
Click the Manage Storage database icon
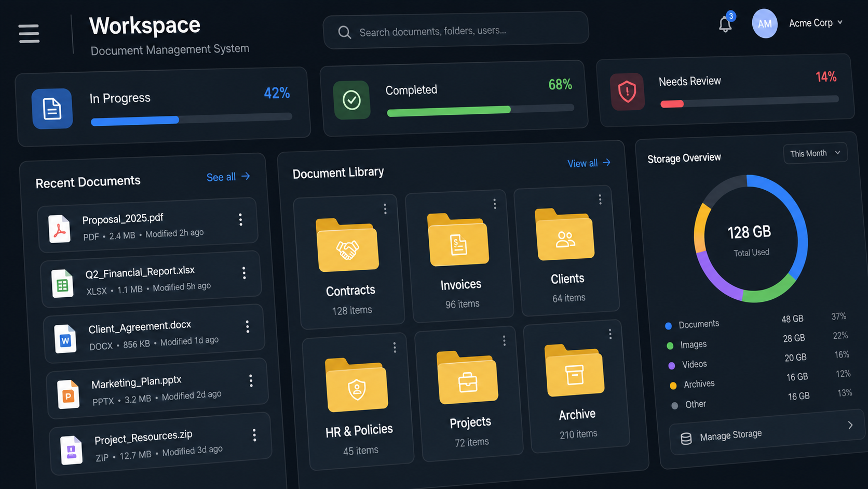686,439
